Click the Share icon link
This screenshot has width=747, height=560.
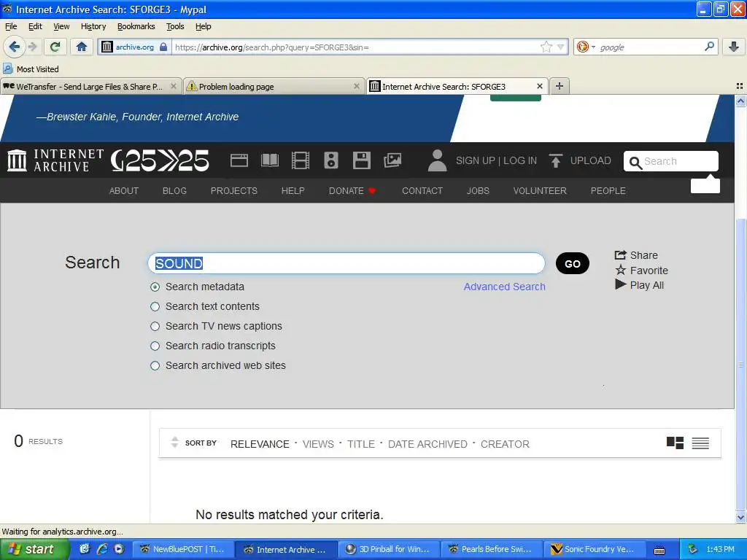click(636, 255)
